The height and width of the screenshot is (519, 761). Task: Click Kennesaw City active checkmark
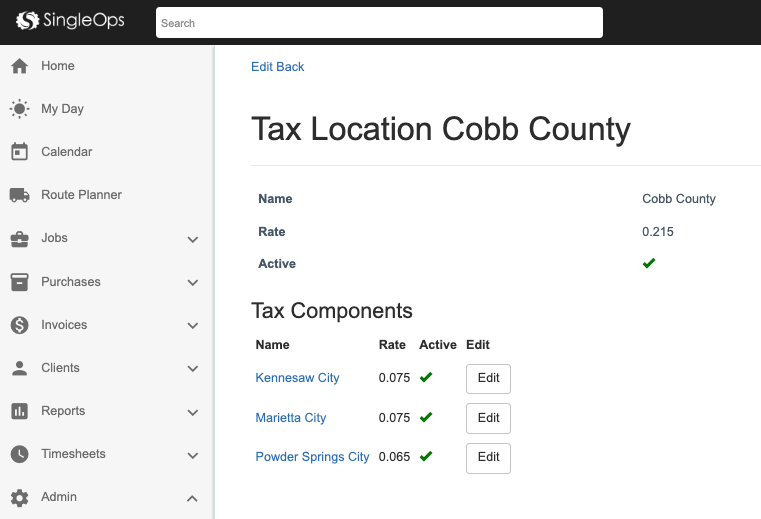coord(426,378)
